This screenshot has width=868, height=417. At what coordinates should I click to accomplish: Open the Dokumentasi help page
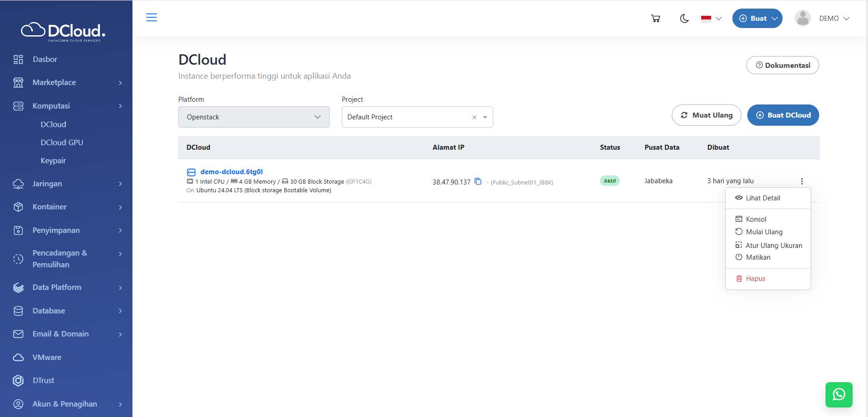pos(783,65)
